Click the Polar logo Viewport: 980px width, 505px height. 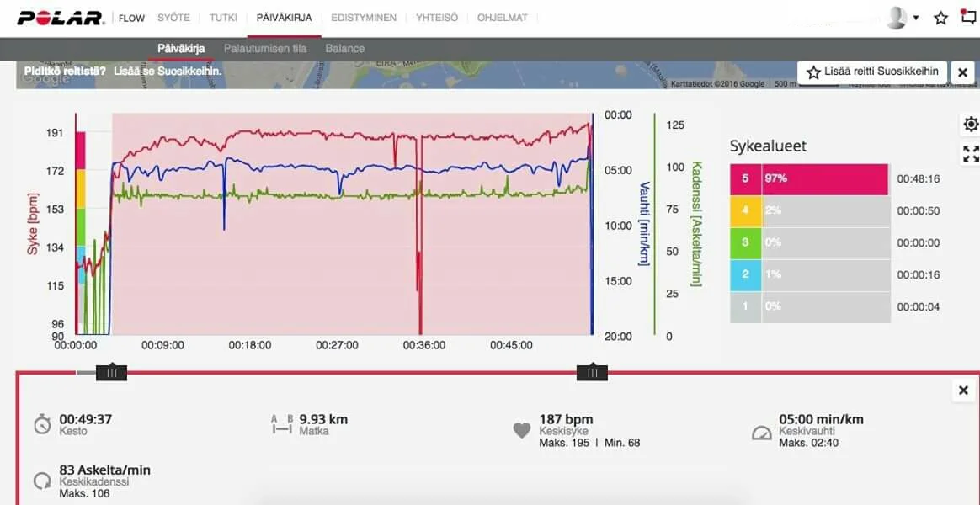coord(60,18)
